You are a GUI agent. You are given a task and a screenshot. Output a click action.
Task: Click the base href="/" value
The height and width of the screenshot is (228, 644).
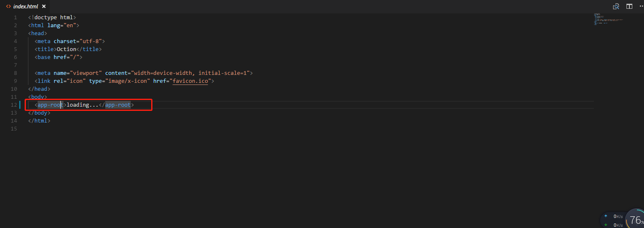tap(74, 57)
